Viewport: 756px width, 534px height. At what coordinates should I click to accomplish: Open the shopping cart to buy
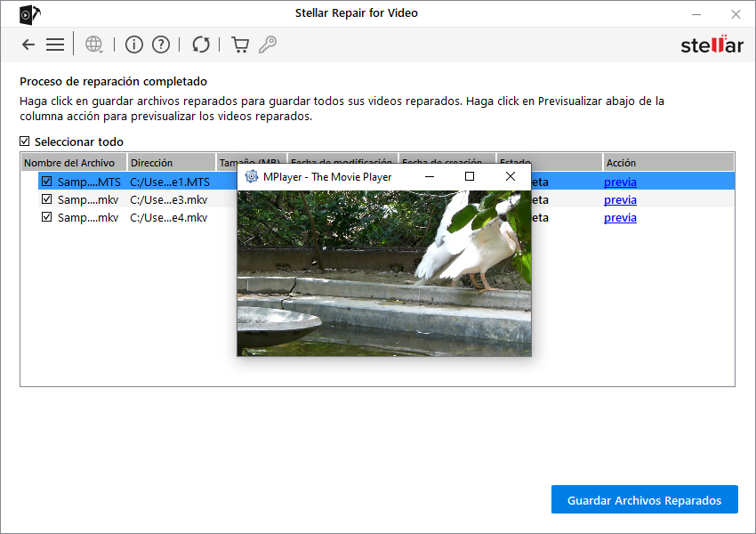pos(240,44)
